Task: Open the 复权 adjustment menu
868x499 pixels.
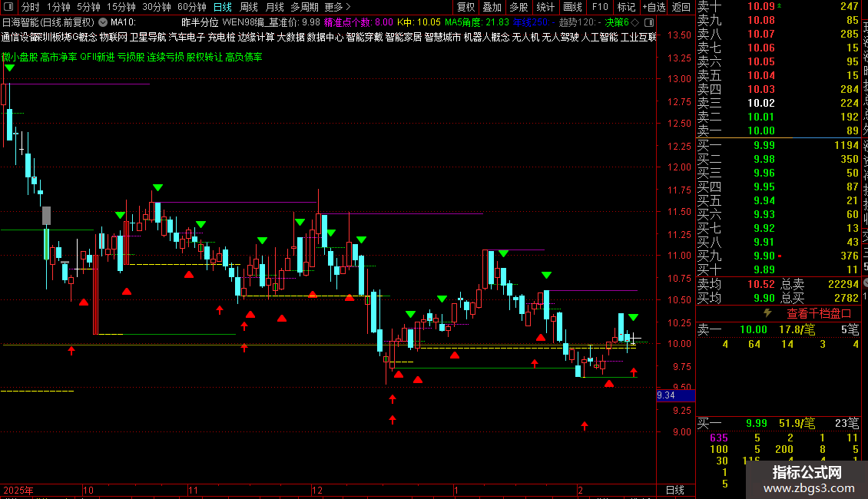Action: (x=465, y=7)
